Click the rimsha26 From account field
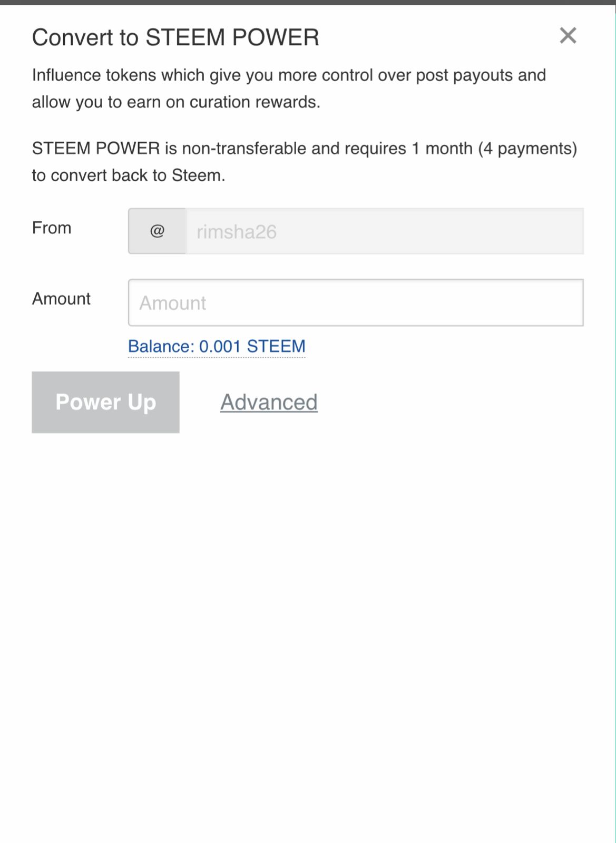This screenshot has width=616, height=843. click(x=384, y=231)
